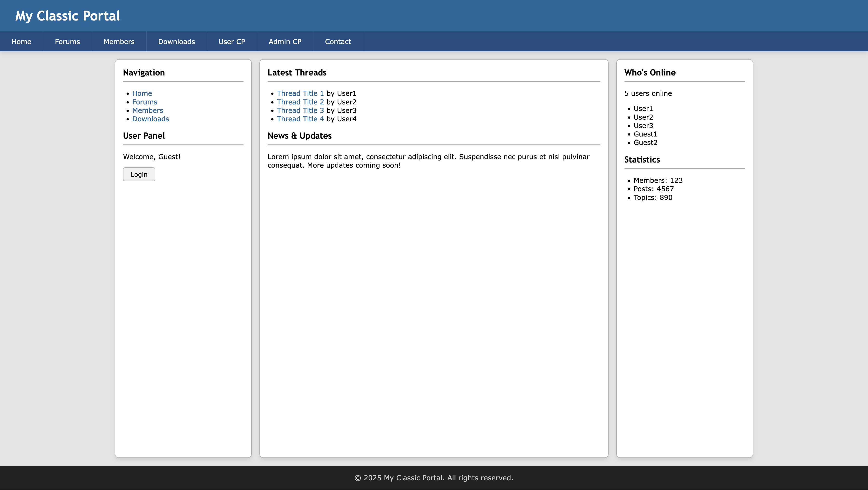
Task: Open Forums from the top navigation bar
Action: (x=68, y=41)
